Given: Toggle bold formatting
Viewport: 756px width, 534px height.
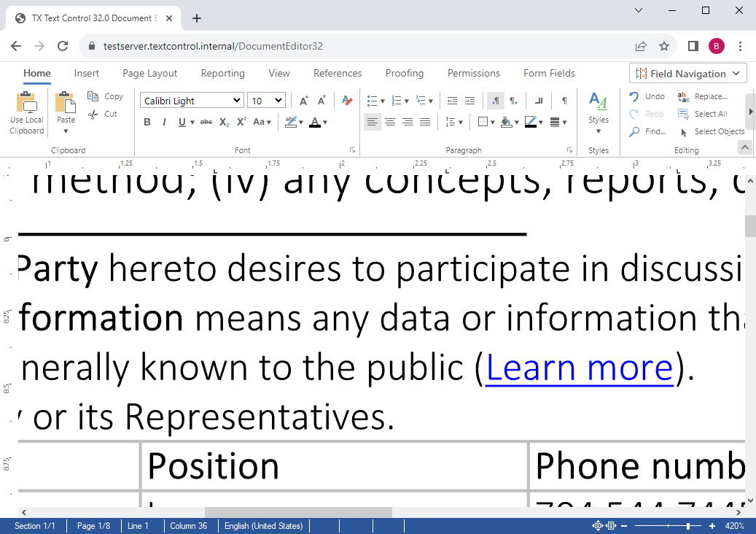Looking at the screenshot, I should (147, 122).
